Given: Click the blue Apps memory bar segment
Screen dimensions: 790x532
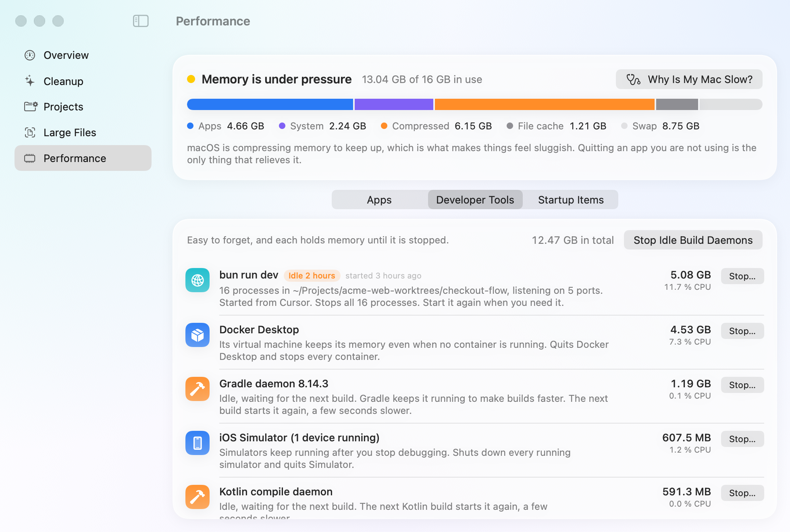Looking at the screenshot, I should coord(270,104).
